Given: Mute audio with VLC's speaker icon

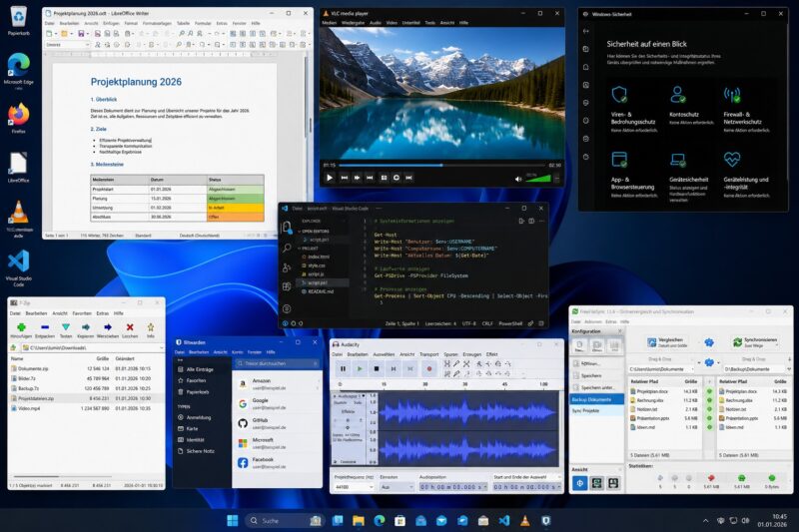Looking at the screenshot, I should [x=518, y=179].
